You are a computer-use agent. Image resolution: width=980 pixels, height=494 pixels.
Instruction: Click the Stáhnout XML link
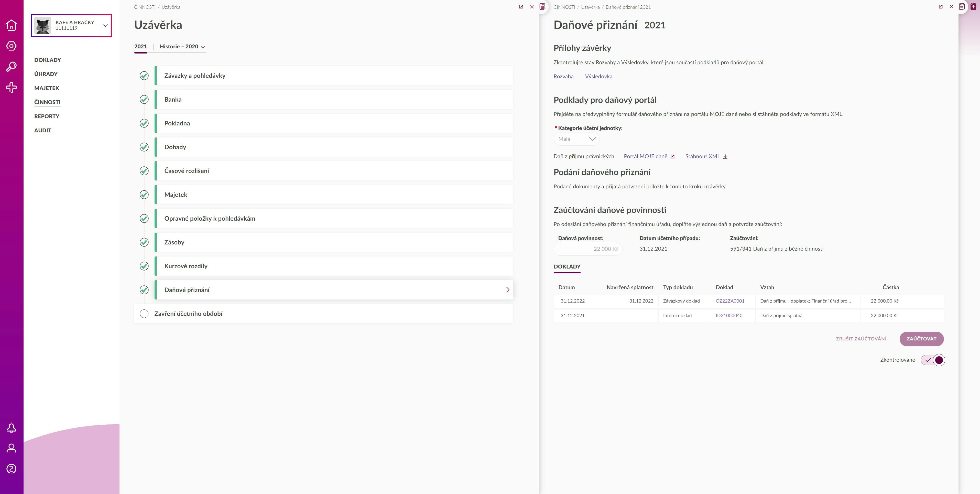click(703, 156)
